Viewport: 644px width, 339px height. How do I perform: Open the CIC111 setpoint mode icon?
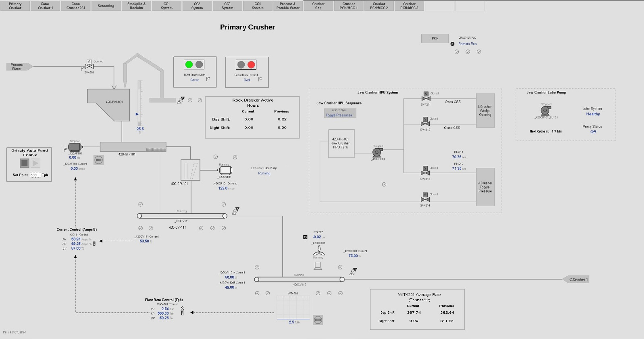click(94, 244)
